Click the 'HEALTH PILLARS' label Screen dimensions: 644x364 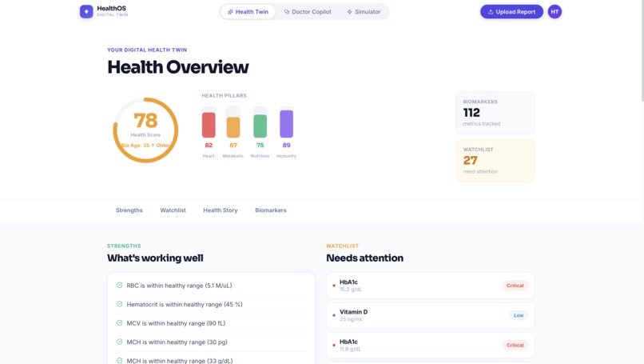pyautogui.click(x=224, y=95)
